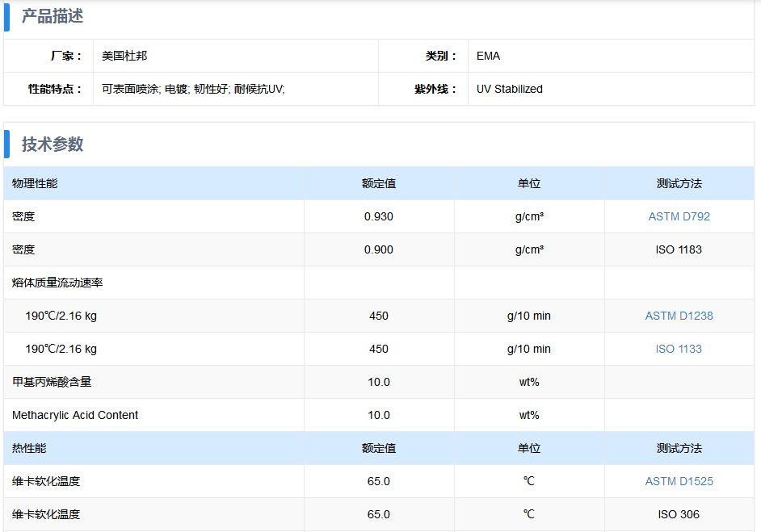Click the ISO 1133 test method link
761x532 pixels.
(x=679, y=349)
